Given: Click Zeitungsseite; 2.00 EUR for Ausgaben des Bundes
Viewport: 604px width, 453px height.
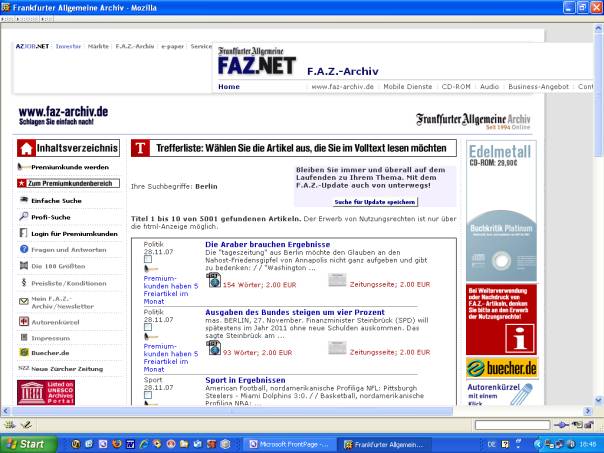Looking at the screenshot, I should click(390, 352).
